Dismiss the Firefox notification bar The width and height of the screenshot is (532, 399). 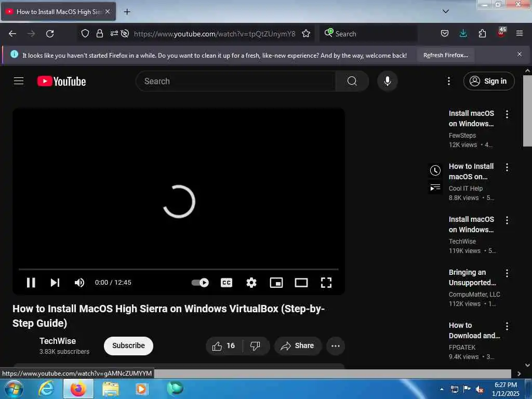point(520,54)
